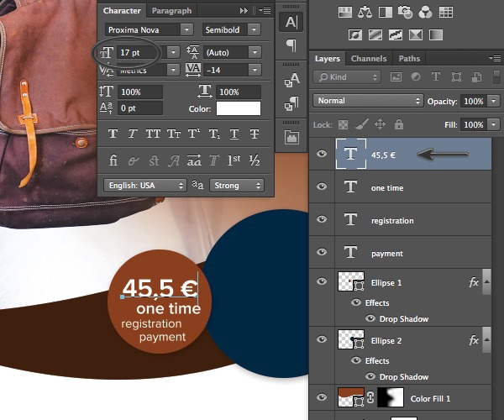The width and height of the screenshot is (504, 420).
Task: Switch to the Paths tab
Action: [x=409, y=59]
